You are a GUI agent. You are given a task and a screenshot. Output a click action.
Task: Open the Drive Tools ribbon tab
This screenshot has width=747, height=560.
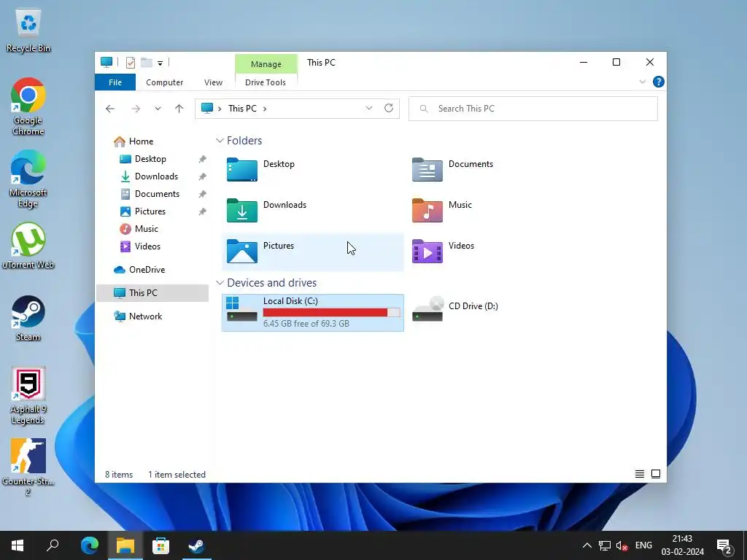pos(266,82)
